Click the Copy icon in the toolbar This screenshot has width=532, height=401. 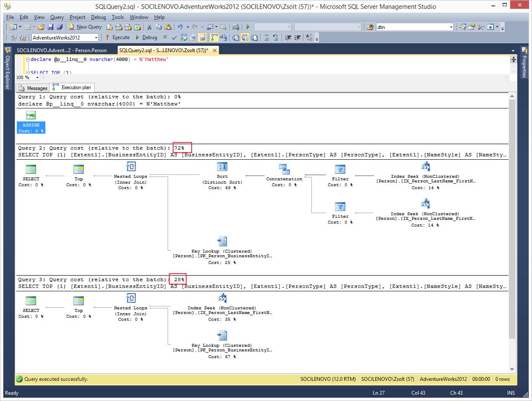click(x=158, y=27)
